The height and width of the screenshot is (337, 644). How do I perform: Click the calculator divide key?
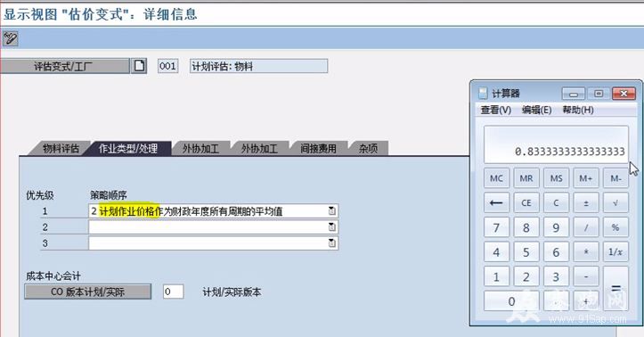click(x=586, y=227)
